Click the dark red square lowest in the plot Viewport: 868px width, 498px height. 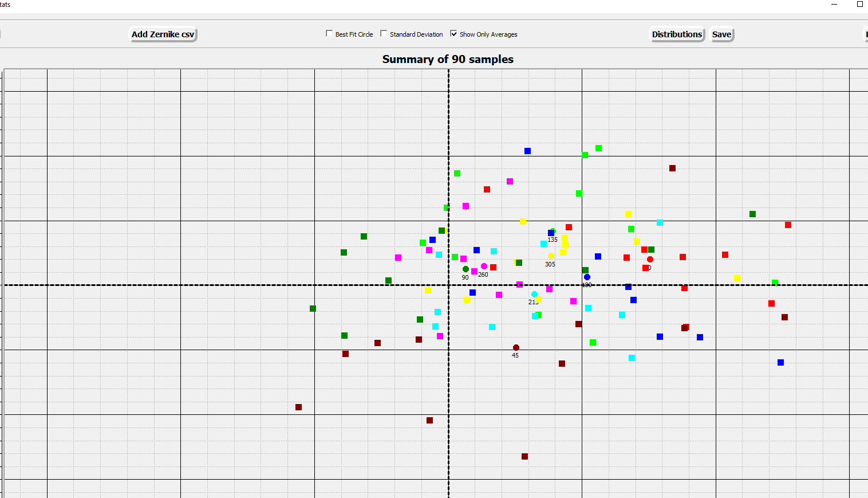(x=524, y=456)
